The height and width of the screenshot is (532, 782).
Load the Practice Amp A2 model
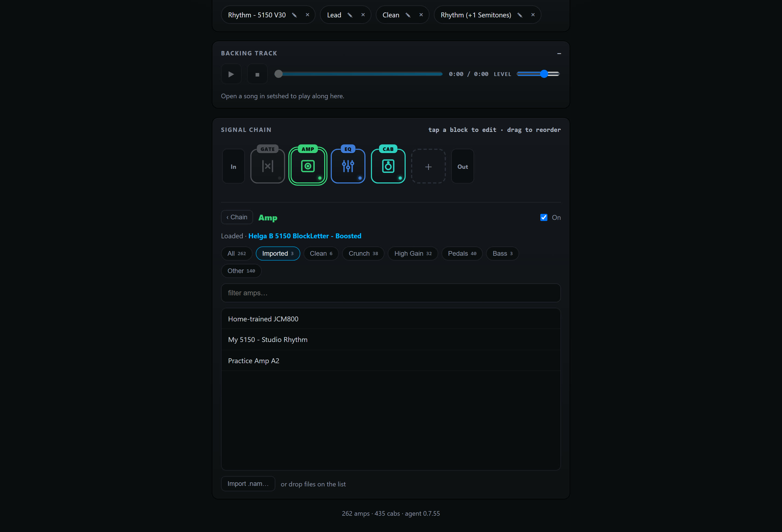click(391, 360)
